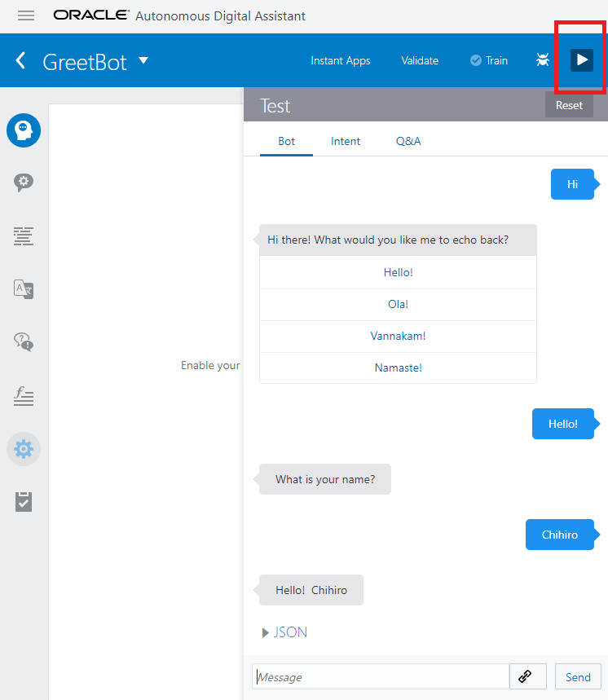Open the hamburger navigation menu
This screenshot has height=700, width=608.
26,15
